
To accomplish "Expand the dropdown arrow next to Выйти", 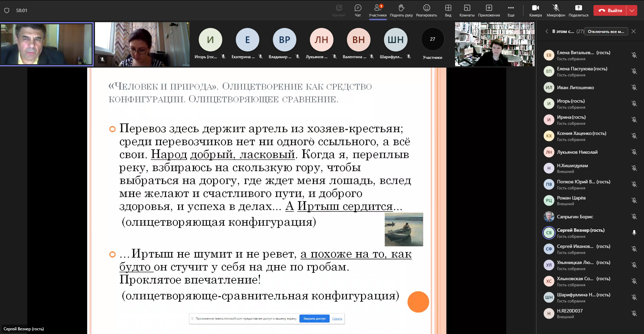I will coord(632,10).
